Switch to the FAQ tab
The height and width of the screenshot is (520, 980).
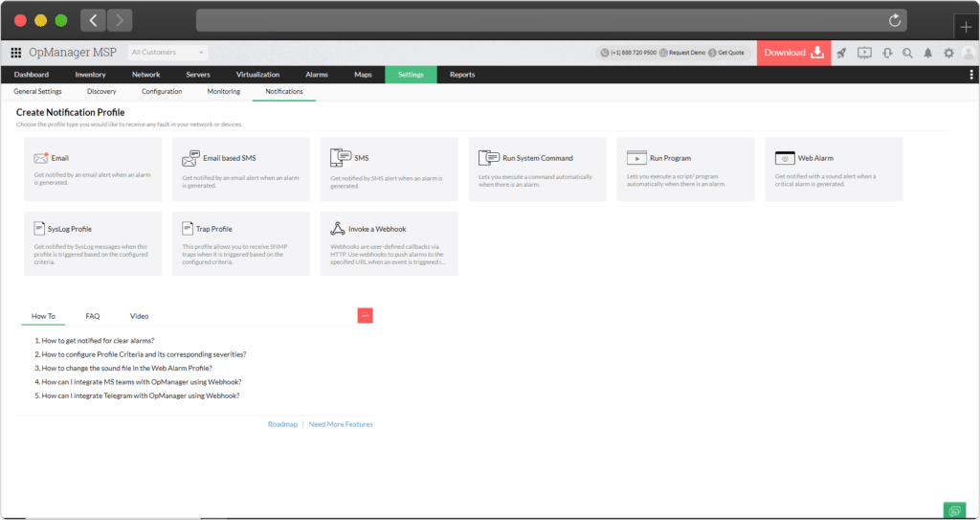(93, 316)
